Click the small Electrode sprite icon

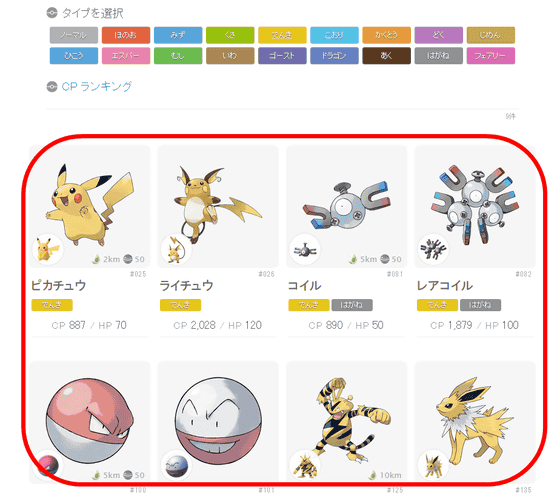click(176, 465)
